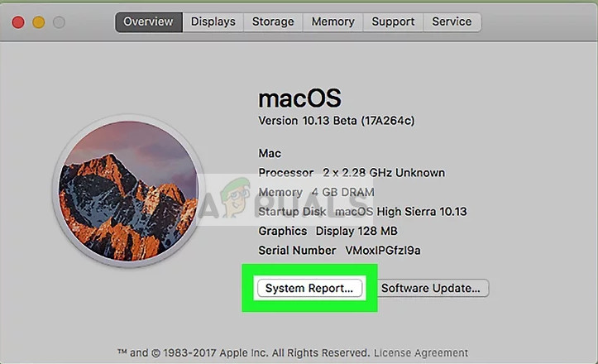Close the About This Mac window
598x364 pixels.
[x=18, y=22]
